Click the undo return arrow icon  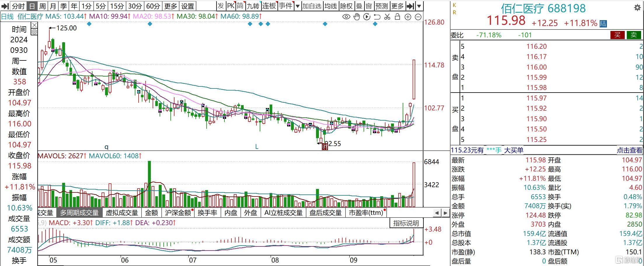click(x=377, y=17)
